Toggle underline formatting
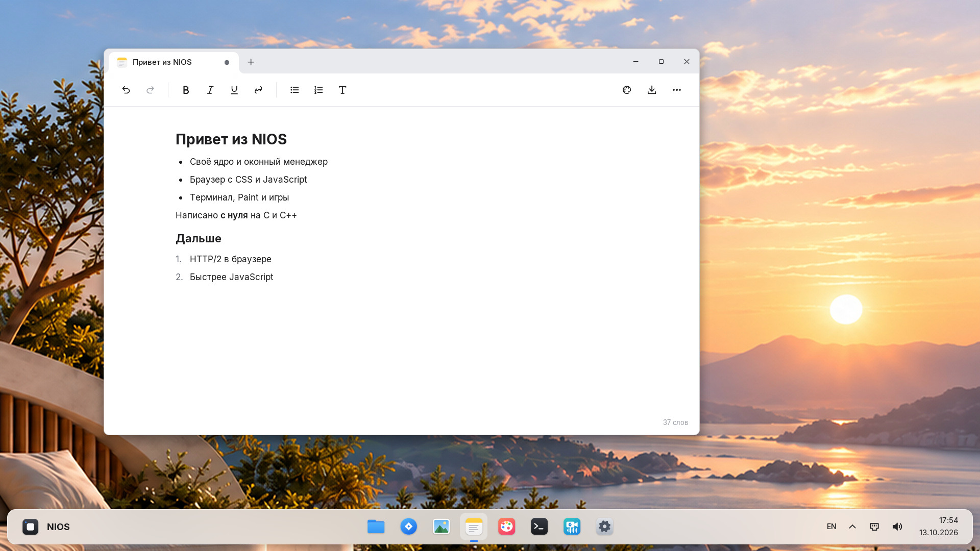 click(234, 90)
